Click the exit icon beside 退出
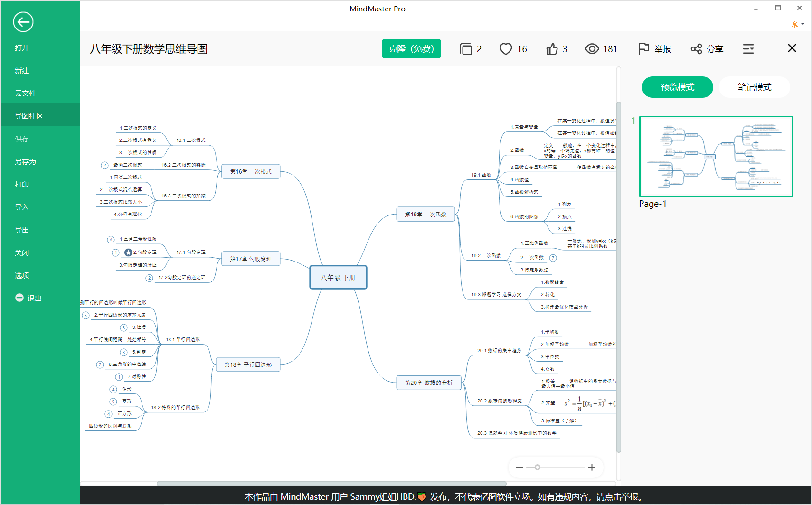Viewport: 812px width, 505px height. (x=19, y=298)
